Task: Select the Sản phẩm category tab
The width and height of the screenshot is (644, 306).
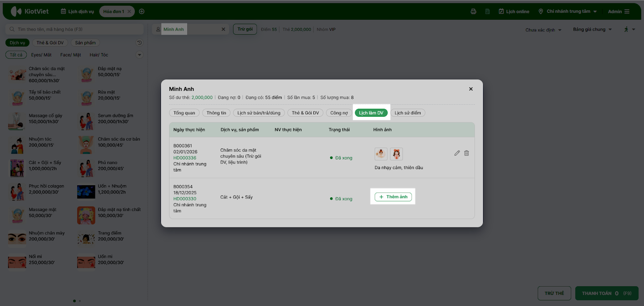Action: [x=85, y=43]
